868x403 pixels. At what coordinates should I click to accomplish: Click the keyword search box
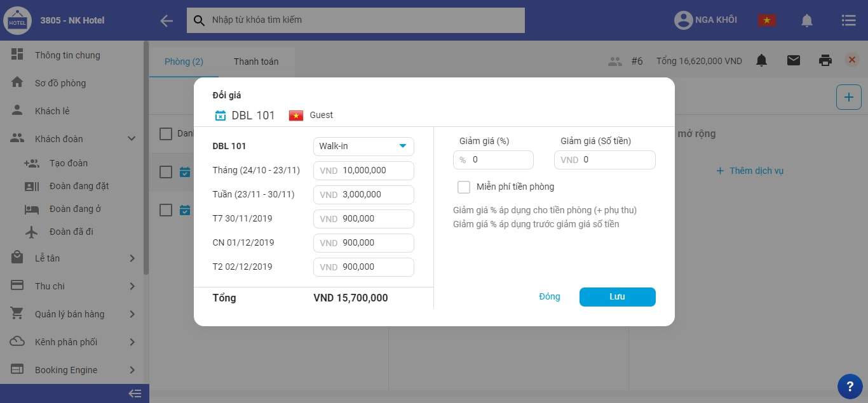(x=356, y=20)
